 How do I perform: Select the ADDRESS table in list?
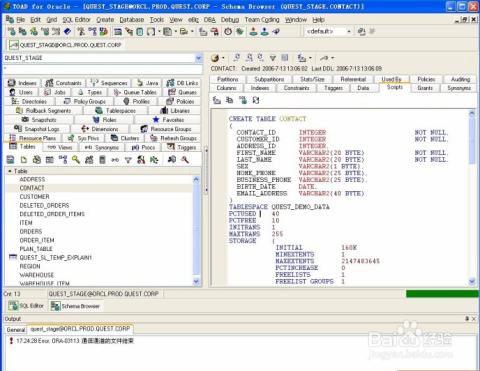(x=32, y=179)
